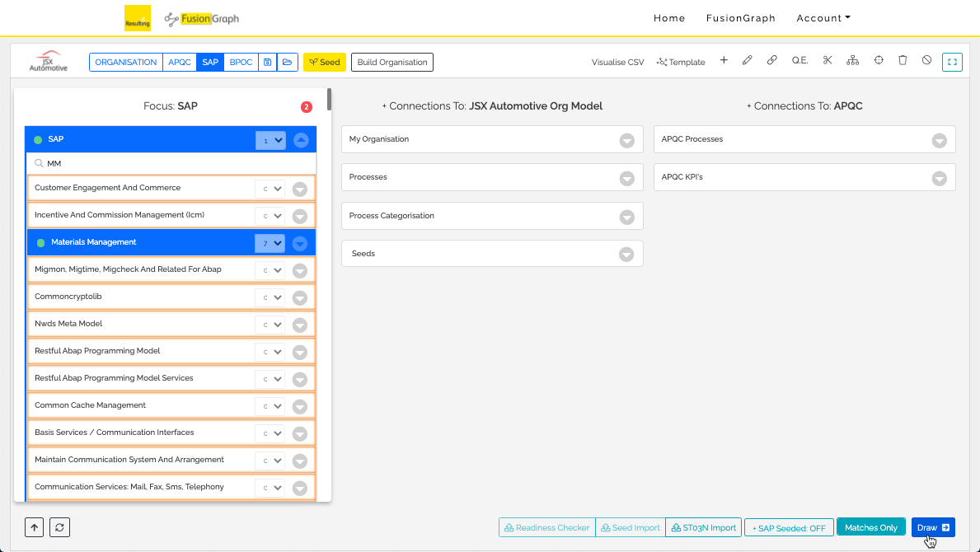Open dropdown for Common Cache Management

coord(270,406)
